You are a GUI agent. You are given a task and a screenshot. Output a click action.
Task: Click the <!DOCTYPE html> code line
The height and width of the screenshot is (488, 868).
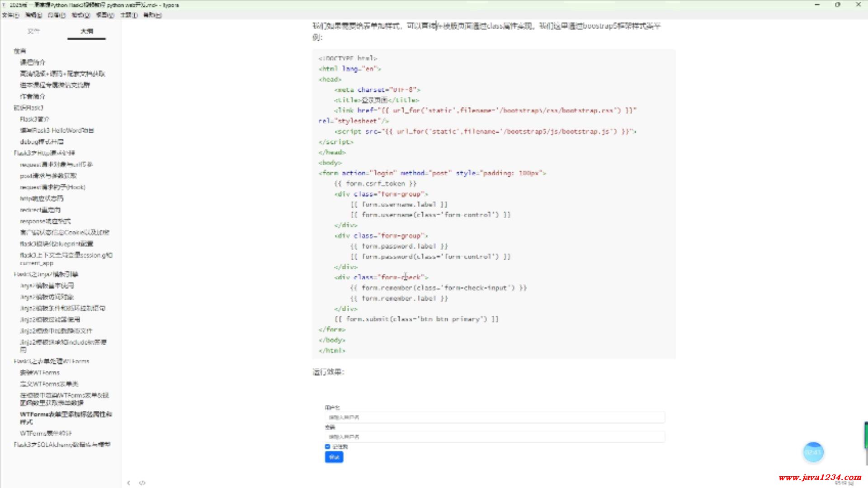coord(348,58)
